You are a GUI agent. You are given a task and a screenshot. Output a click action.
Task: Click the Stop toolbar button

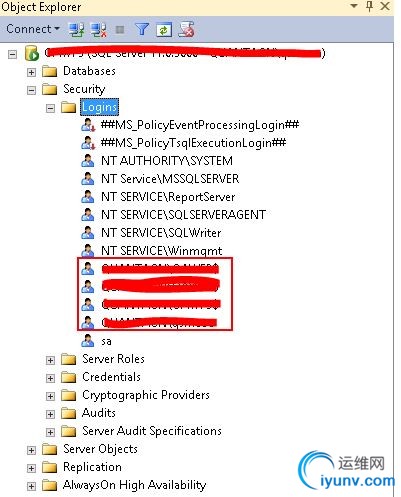(x=120, y=30)
